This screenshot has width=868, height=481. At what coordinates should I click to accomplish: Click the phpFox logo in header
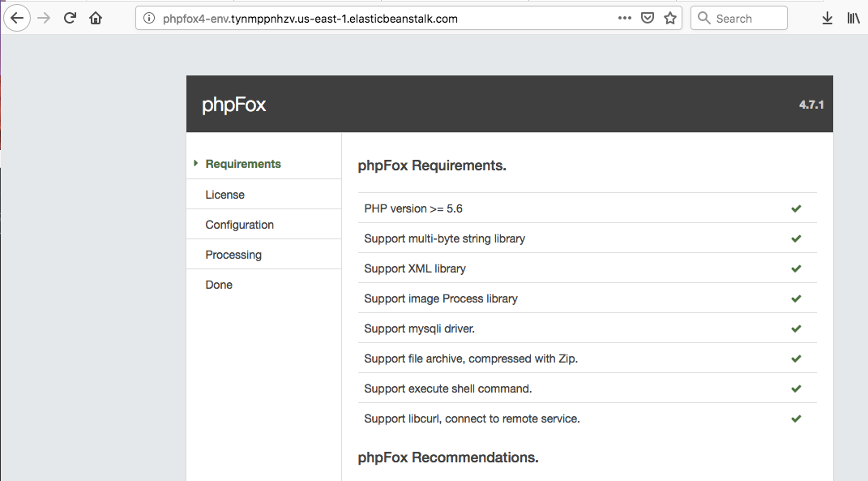(233, 105)
